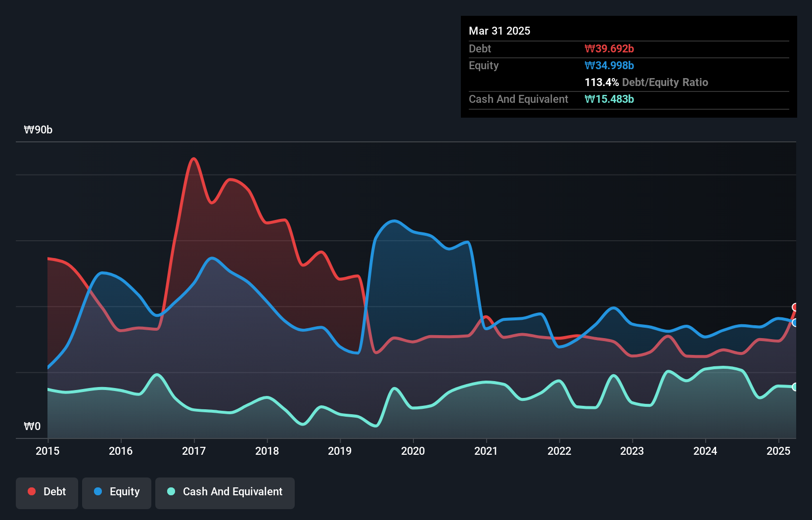Click the 2022 x-axis label
This screenshot has height=520, width=812.
pos(559,451)
